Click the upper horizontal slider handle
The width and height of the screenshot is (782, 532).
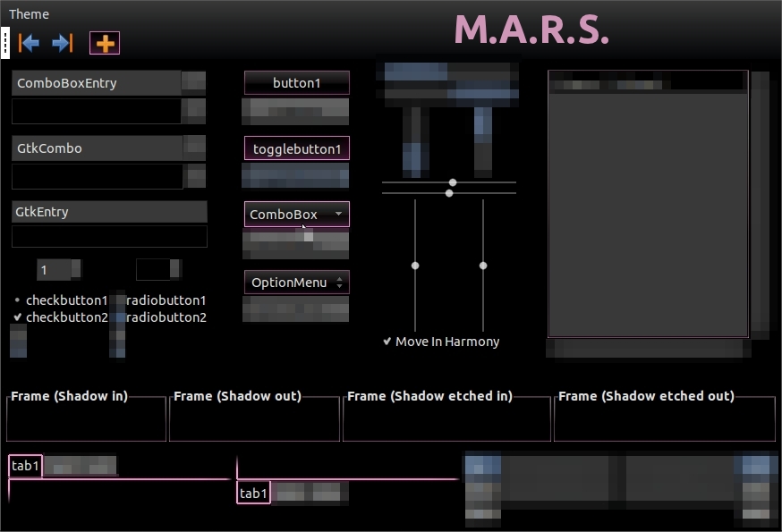453,182
